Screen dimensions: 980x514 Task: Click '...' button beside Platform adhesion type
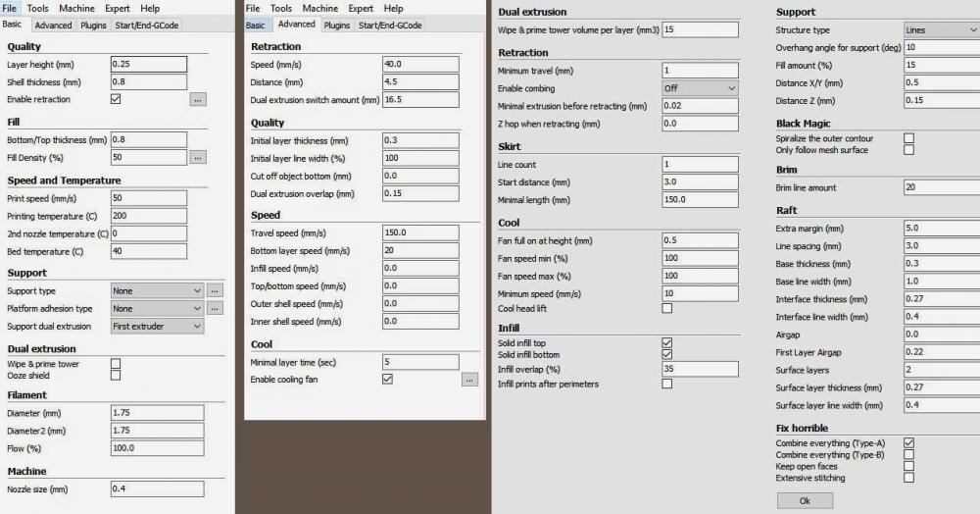(215, 308)
